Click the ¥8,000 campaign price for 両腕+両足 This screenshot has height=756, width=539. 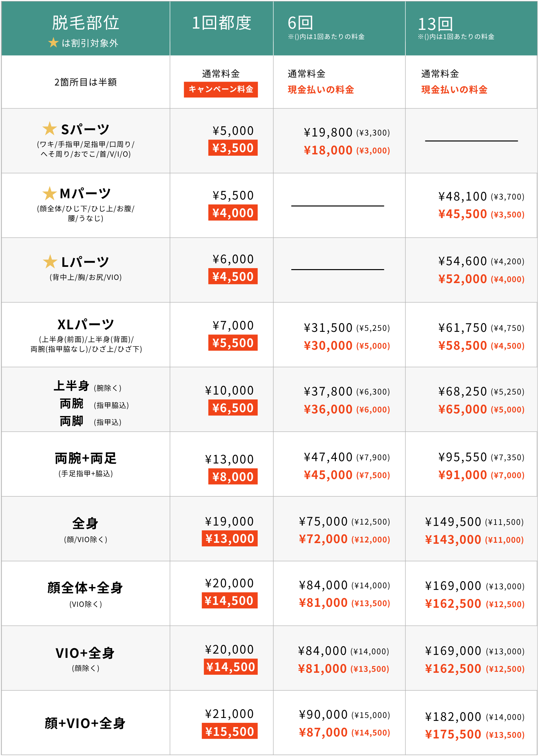click(233, 476)
